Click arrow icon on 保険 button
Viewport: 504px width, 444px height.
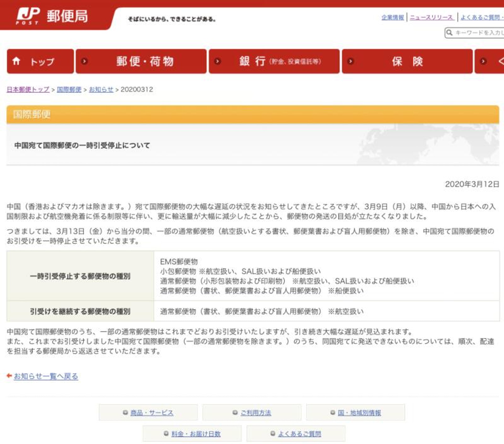350,61
